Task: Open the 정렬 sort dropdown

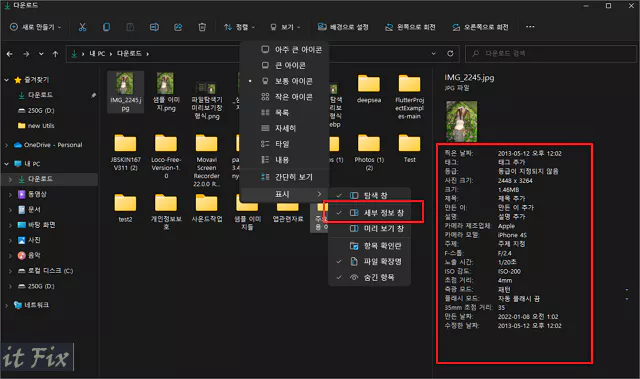Action: point(239,27)
